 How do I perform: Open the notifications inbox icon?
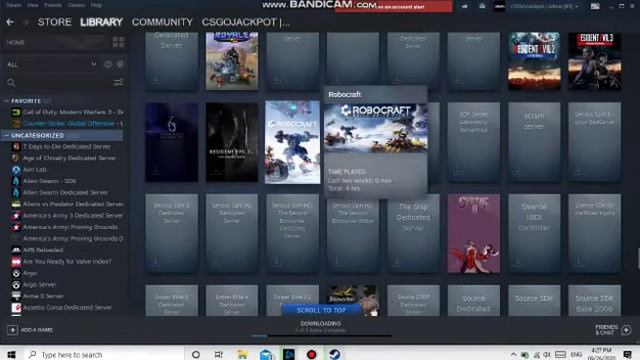(482, 6)
